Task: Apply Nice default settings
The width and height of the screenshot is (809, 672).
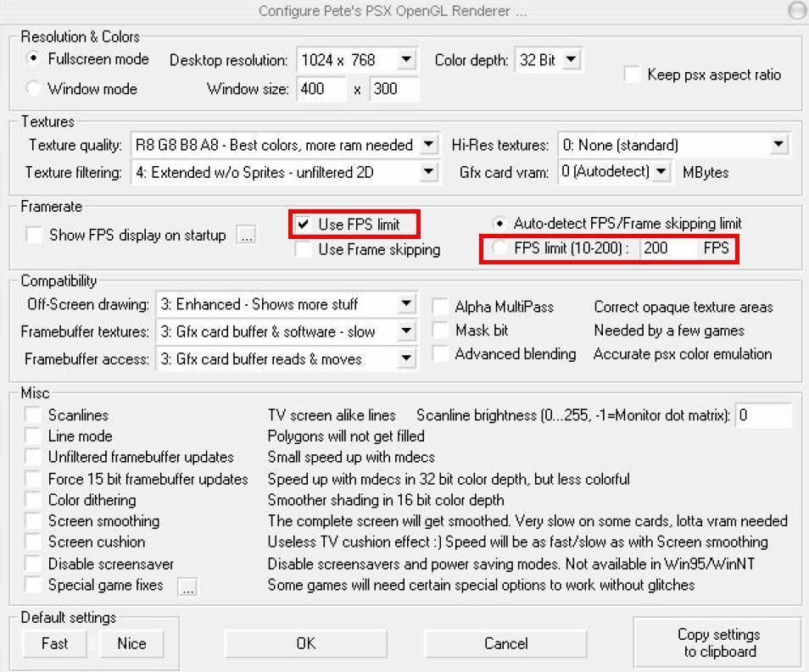Action: [131, 644]
